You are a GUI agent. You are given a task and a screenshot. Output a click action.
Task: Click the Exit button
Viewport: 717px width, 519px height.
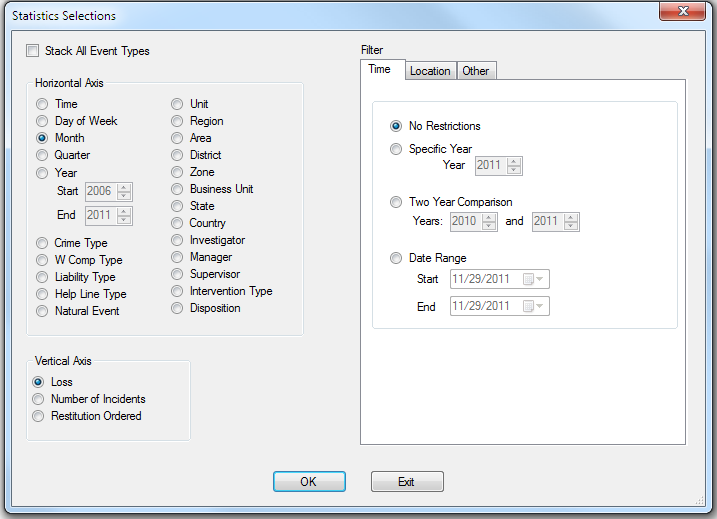[x=407, y=482]
